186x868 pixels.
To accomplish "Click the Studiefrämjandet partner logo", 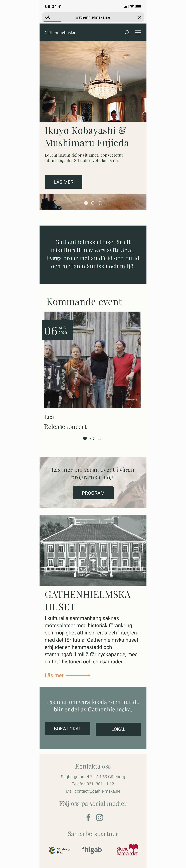I will (x=127, y=850).
